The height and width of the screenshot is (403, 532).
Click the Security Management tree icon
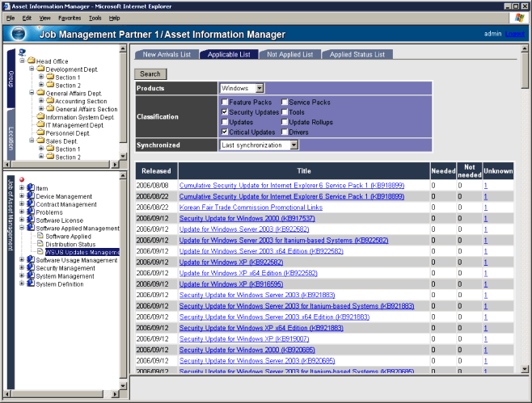pyautogui.click(x=30, y=268)
